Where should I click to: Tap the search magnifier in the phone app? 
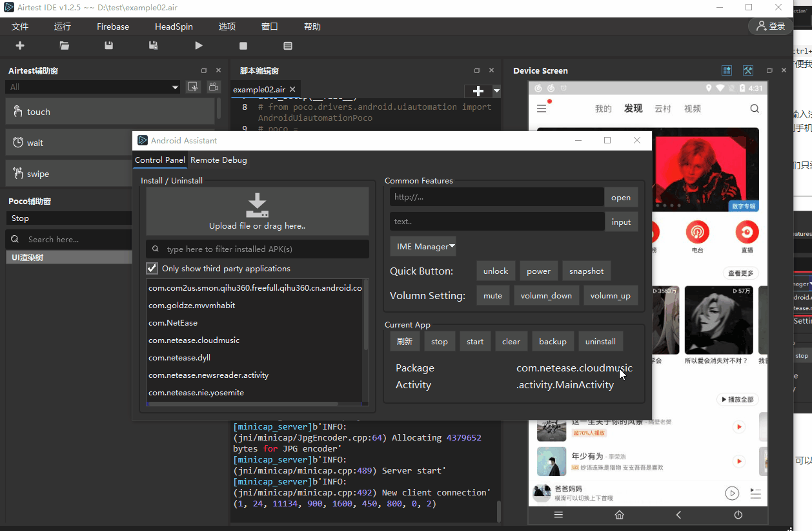click(755, 109)
